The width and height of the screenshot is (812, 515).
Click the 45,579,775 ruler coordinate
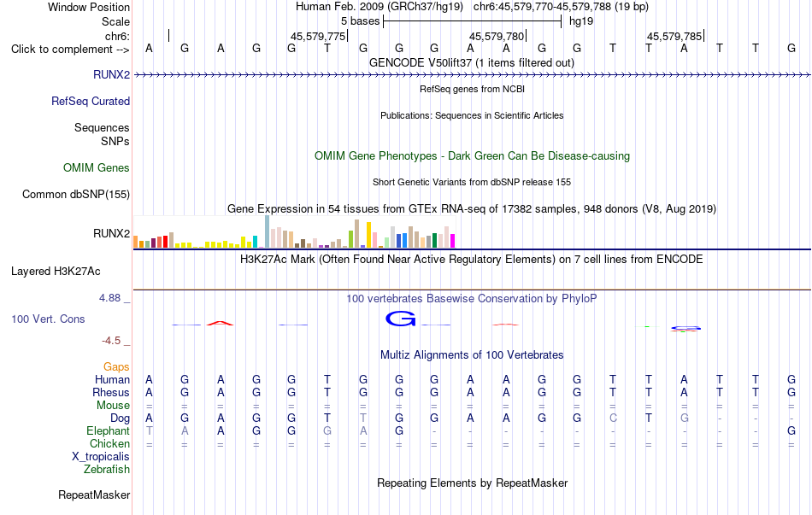[317, 36]
